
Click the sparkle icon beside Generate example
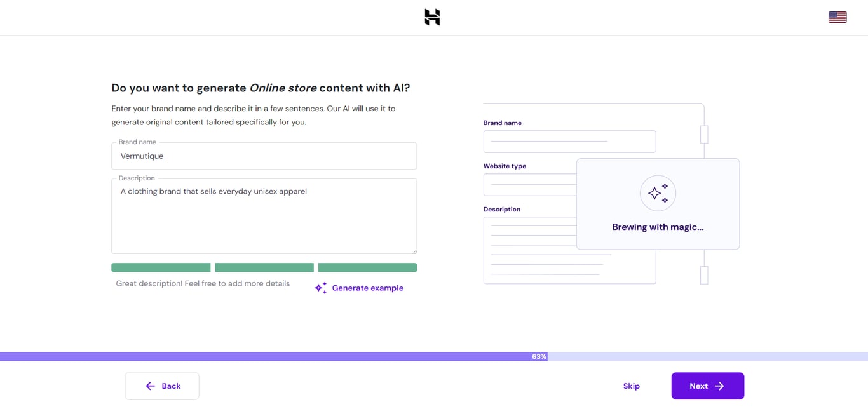pyautogui.click(x=320, y=288)
